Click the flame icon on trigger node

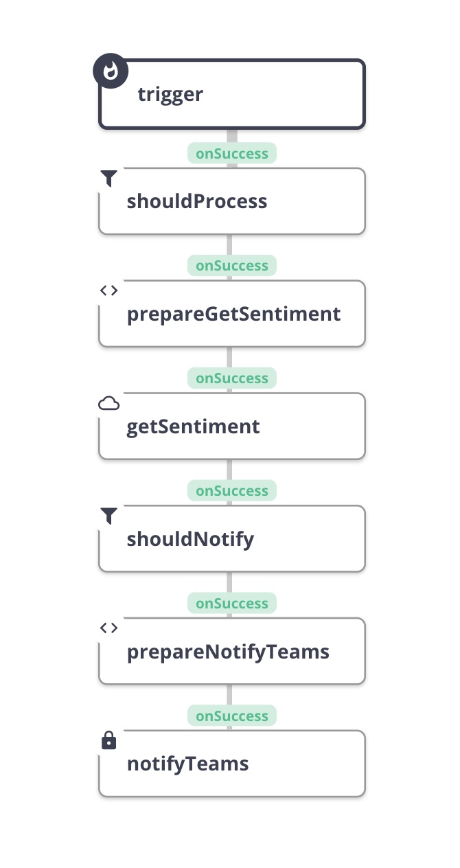pyautogui.click(x=111, y=71)
